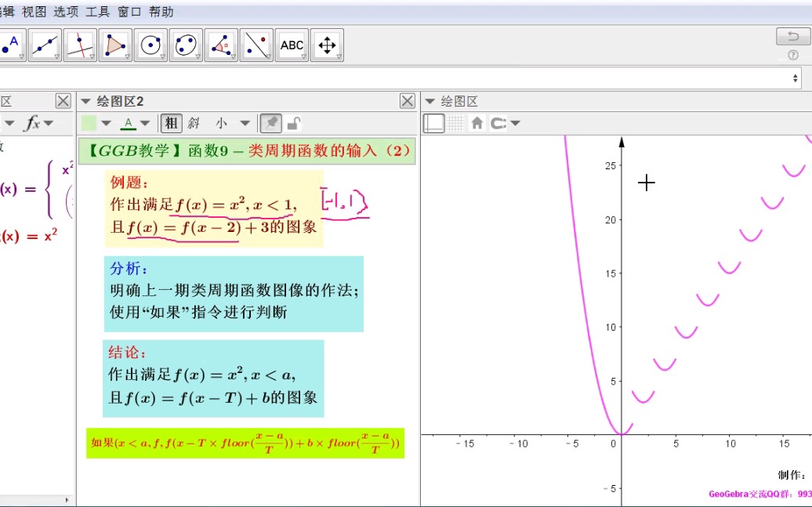Select the Point tool
The image size is (812, 507).
(13, 45)
